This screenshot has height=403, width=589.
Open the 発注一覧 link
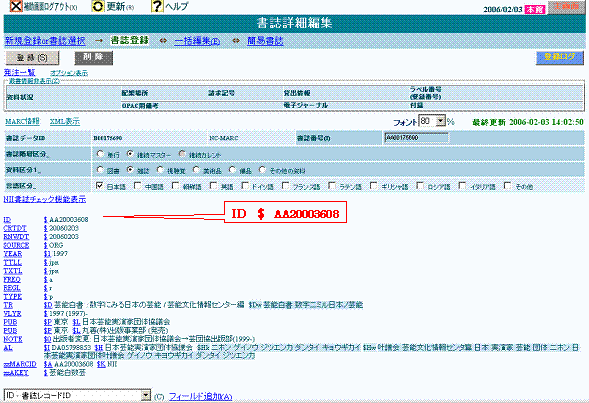coord(20,72)
